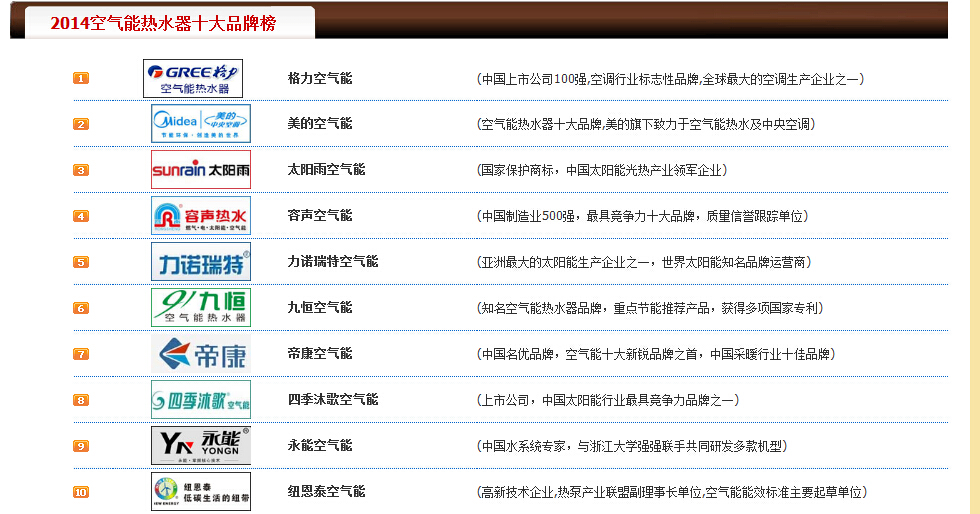Click the description starting 中国制造业500强
This screenshot has height=514, width=980.
click(x=642, y=216)
